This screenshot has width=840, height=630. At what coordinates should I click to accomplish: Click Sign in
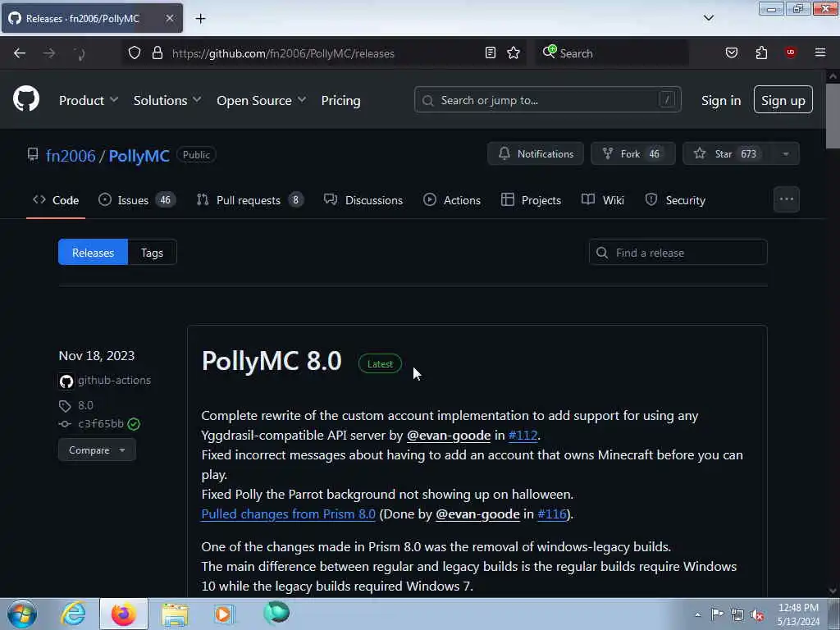[x=721, y=100]
